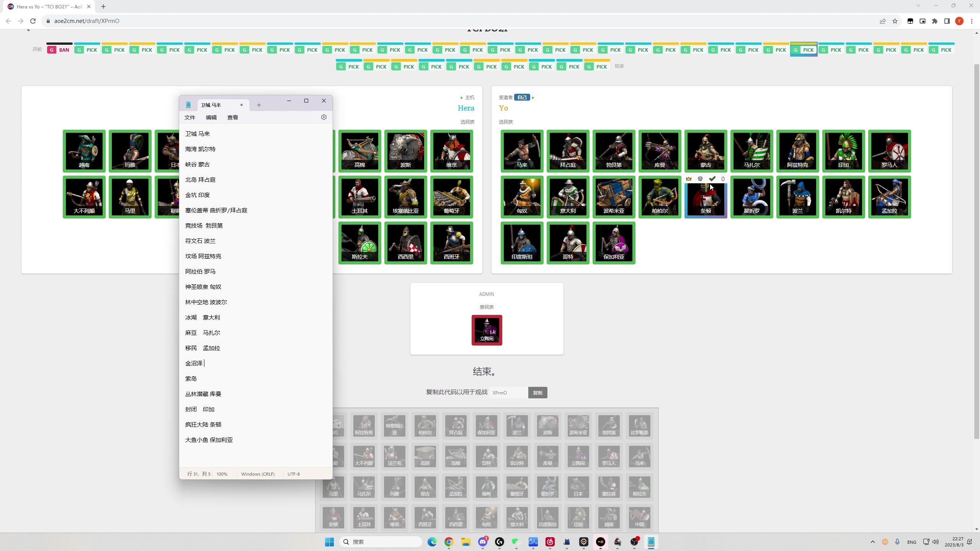Mark 条顿 as won with crown icon
Screen dimensions: 980x551
(689, 179)
